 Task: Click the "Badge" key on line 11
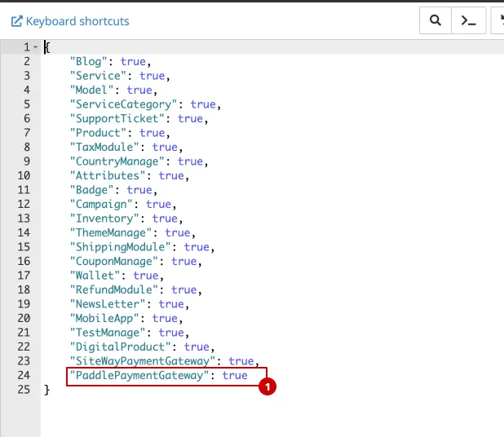pos(92,190)
